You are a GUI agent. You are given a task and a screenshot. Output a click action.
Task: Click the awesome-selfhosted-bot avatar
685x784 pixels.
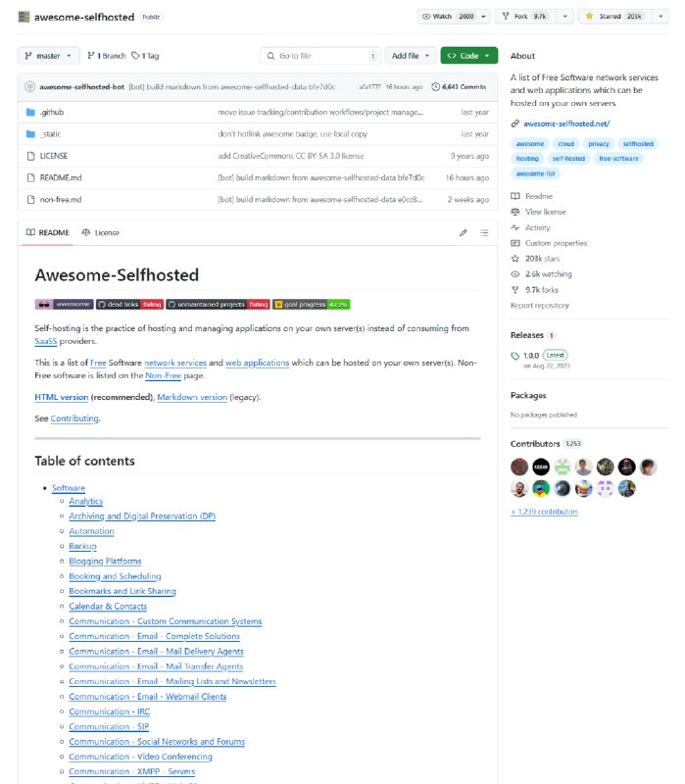[30, 87]
